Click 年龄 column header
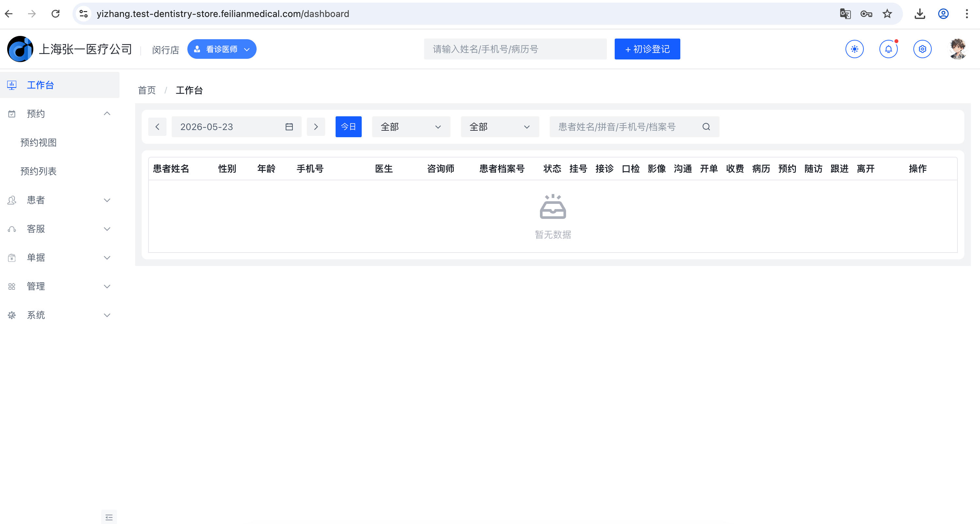 pyautogui.click(x=266, y=169)
